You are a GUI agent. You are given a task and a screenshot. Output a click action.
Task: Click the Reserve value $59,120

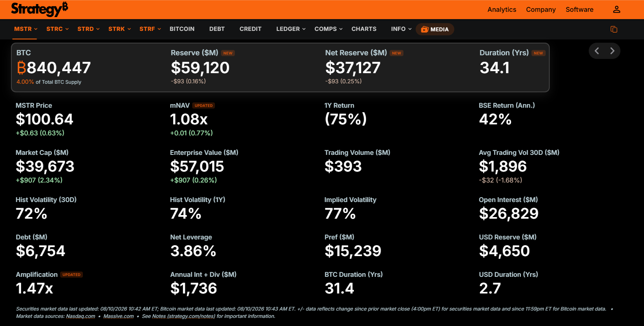pos(200,68)
